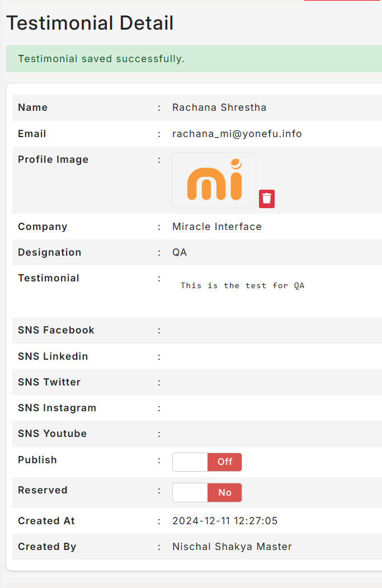The width and height of the screenshot is (382, 588).
Task: Click the testimonial text block
Action: 243,286
